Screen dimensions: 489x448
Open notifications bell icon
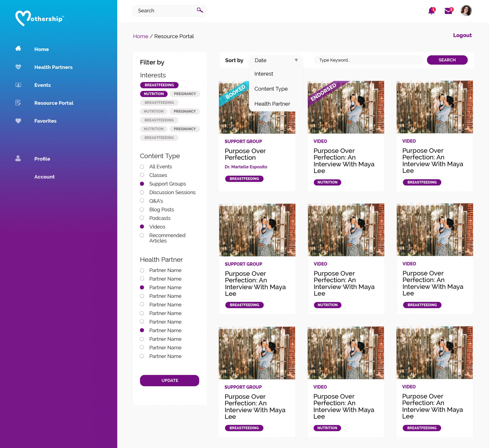coord(431,11)
